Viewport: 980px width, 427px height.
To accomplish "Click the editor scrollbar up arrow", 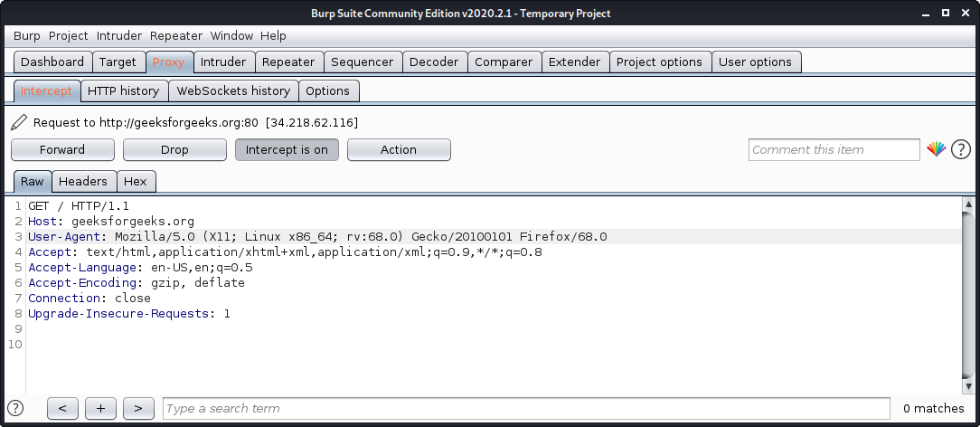I will pos(968,204).
